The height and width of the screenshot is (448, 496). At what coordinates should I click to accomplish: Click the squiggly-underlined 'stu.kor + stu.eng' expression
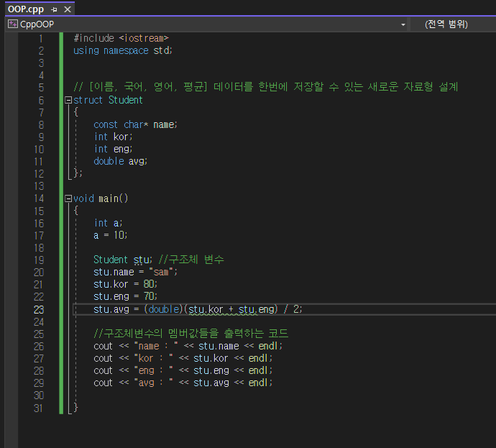(x=231, y=309)
